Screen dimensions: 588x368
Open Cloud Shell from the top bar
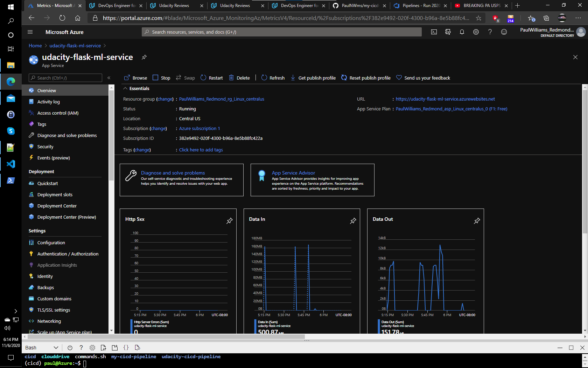pyautogui.click(x=434, y=32)
